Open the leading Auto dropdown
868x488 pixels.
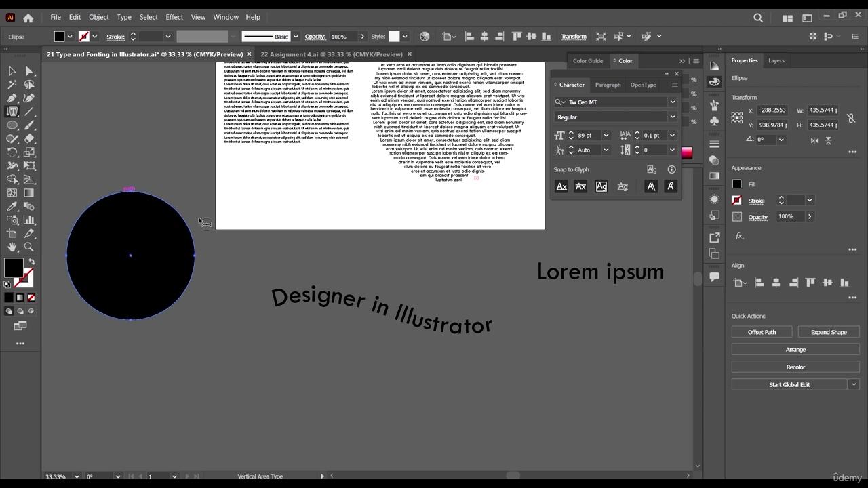606,150
